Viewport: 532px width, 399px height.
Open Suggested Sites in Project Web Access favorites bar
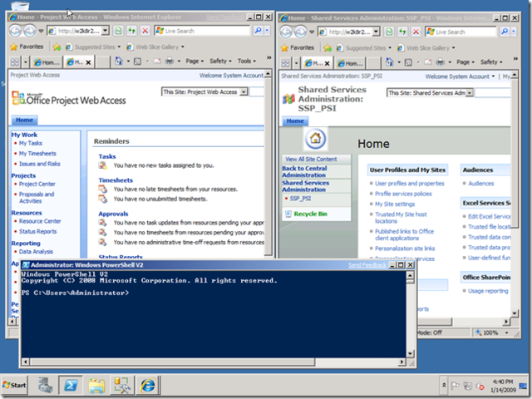click(92, 47)
